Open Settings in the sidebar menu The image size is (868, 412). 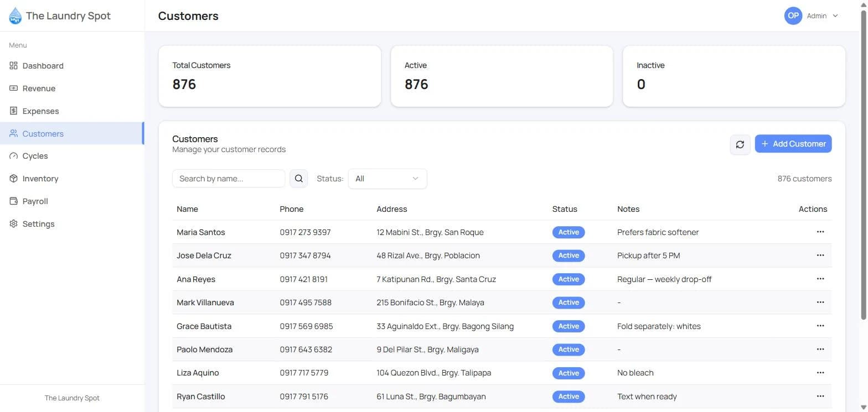coord(72,224)
